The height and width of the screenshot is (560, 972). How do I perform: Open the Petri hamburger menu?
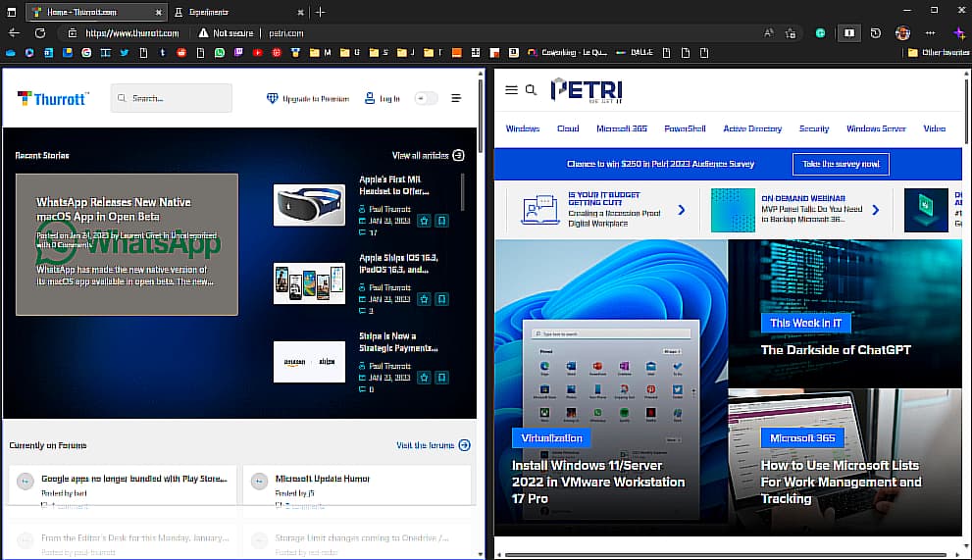[511, 90]
